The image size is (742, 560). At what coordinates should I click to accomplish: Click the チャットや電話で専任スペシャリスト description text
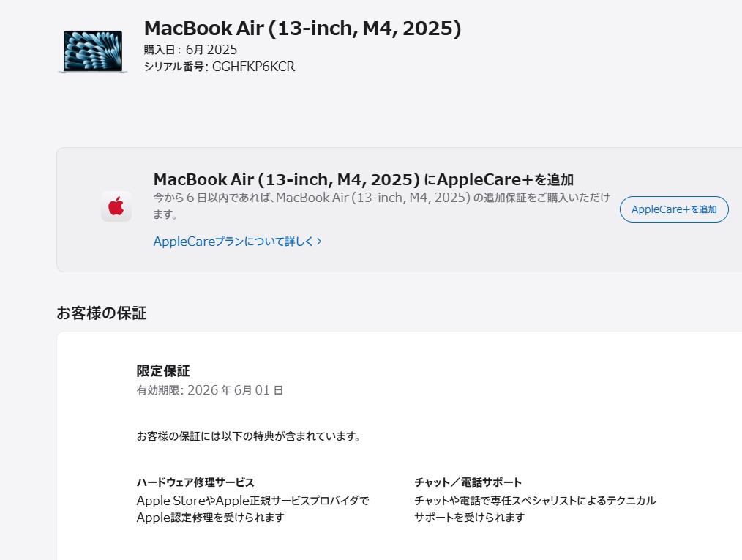pos(535,509)
